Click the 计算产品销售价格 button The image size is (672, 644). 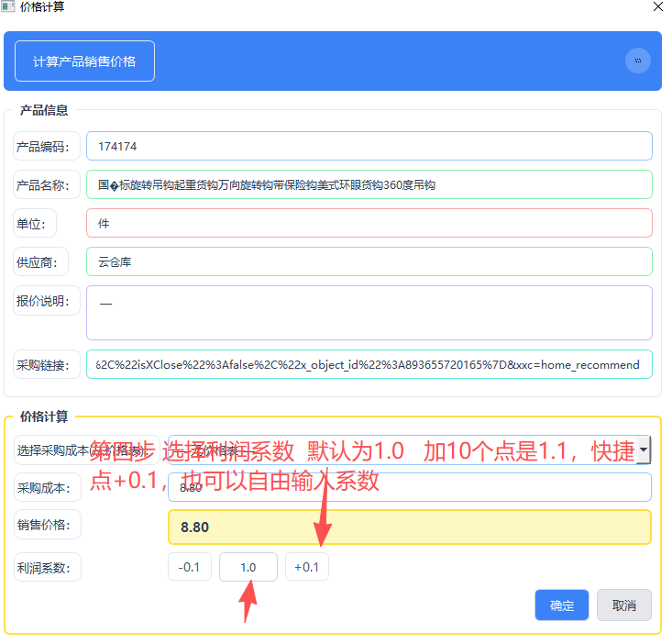84,61
